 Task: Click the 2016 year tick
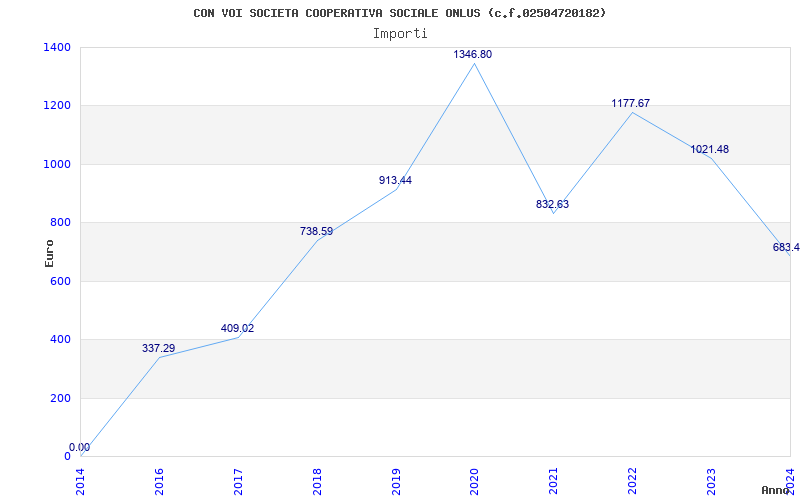(x=160, y=481)
